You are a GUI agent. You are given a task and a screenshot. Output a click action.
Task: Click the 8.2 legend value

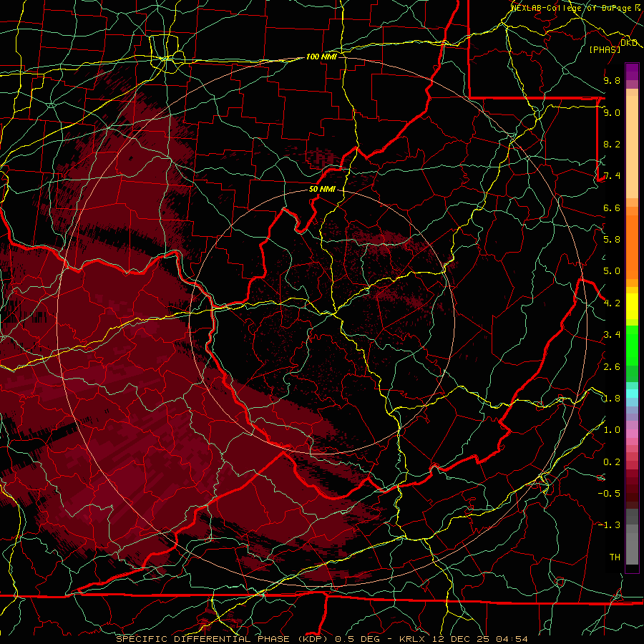(612, 144)
